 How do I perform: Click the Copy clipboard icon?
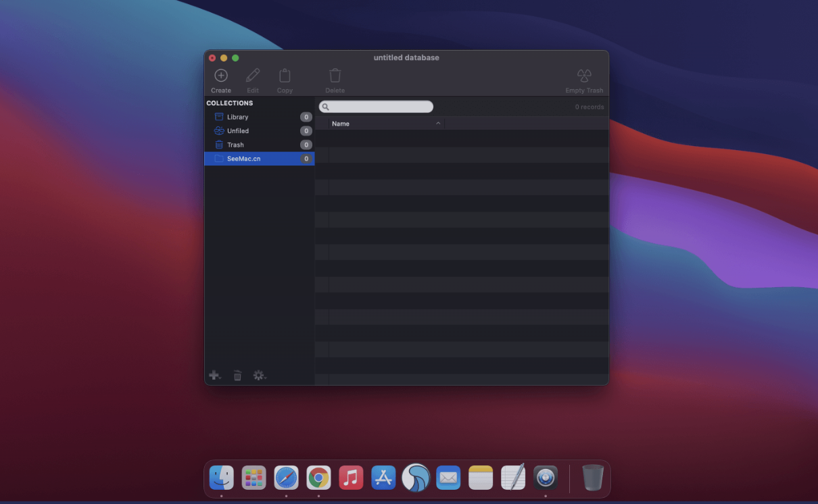[285, 76]
